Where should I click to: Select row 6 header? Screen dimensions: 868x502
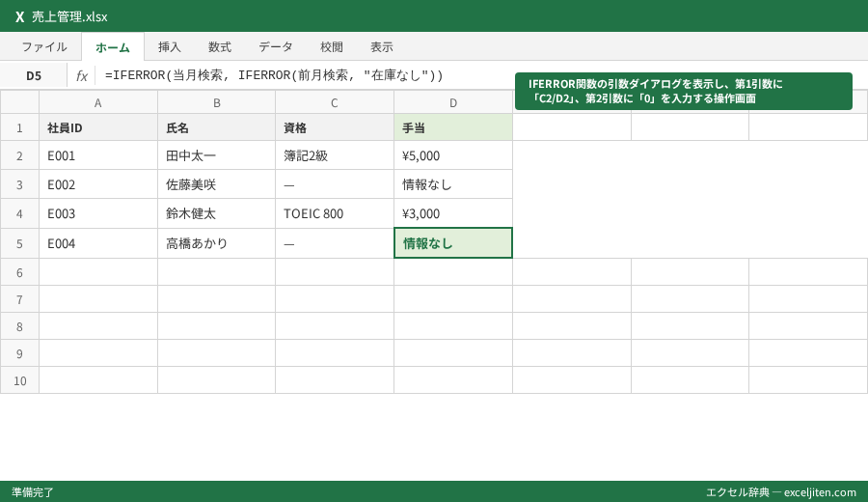pos(19,272)
